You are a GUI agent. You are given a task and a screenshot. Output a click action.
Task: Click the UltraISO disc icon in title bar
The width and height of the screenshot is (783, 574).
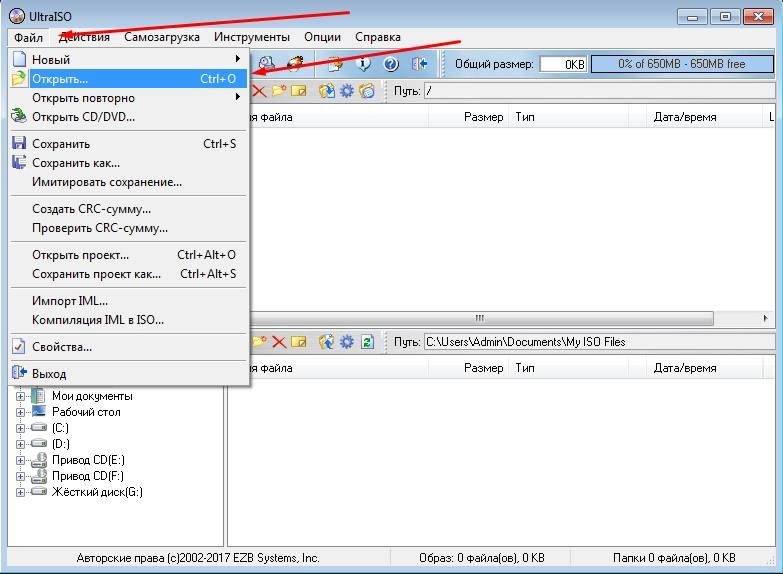[x=17, y=16]
